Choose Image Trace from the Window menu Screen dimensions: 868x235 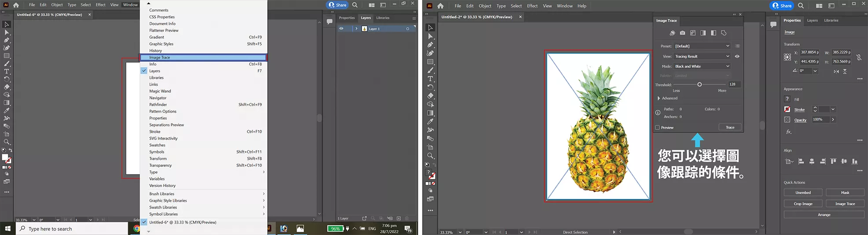point(159,58)
